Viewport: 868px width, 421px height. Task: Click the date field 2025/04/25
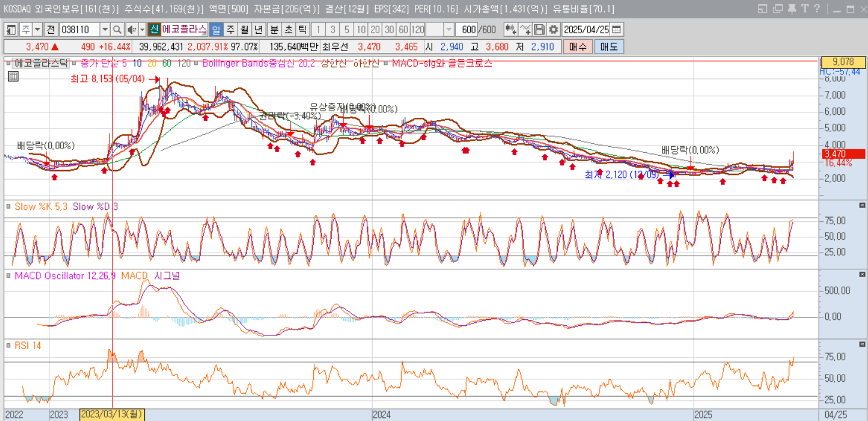point(586,30)
